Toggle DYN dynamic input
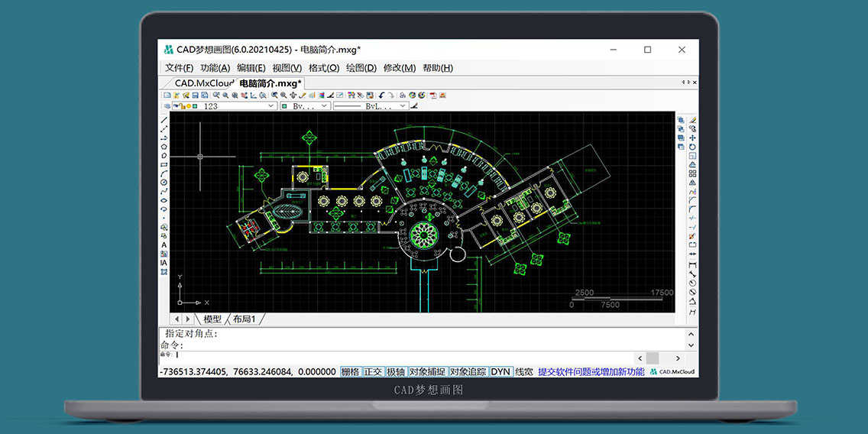 pos(501,372)
